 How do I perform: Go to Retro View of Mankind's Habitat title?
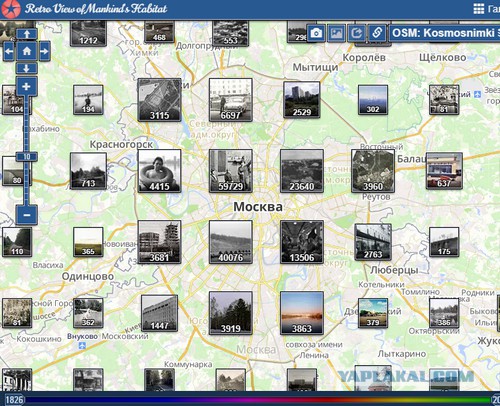96,9
